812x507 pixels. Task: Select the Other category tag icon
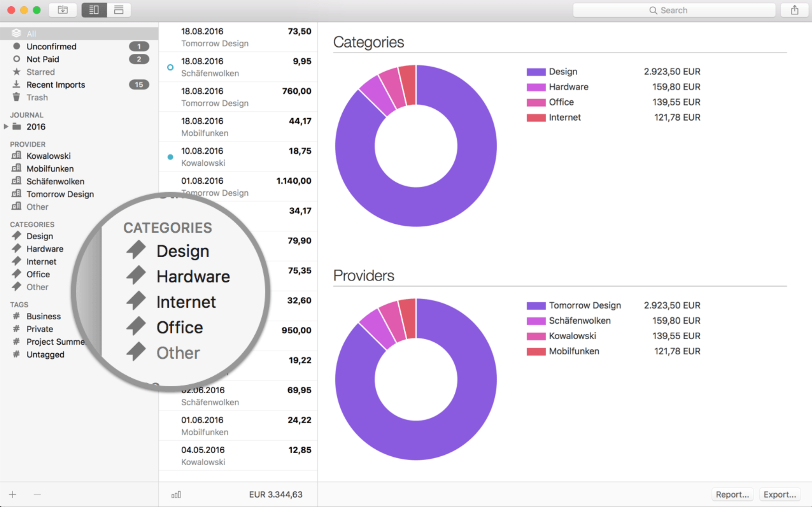pyautogui.click(x=17, y=287)
